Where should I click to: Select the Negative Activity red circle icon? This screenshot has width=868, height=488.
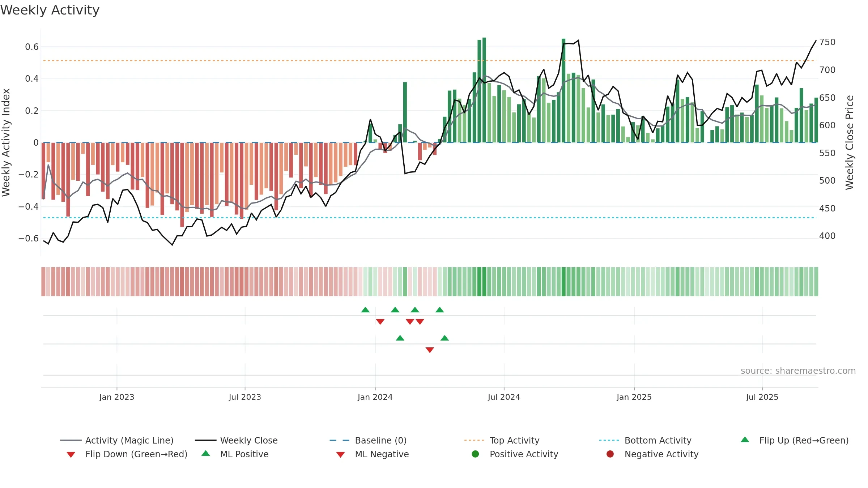point(610,454)
